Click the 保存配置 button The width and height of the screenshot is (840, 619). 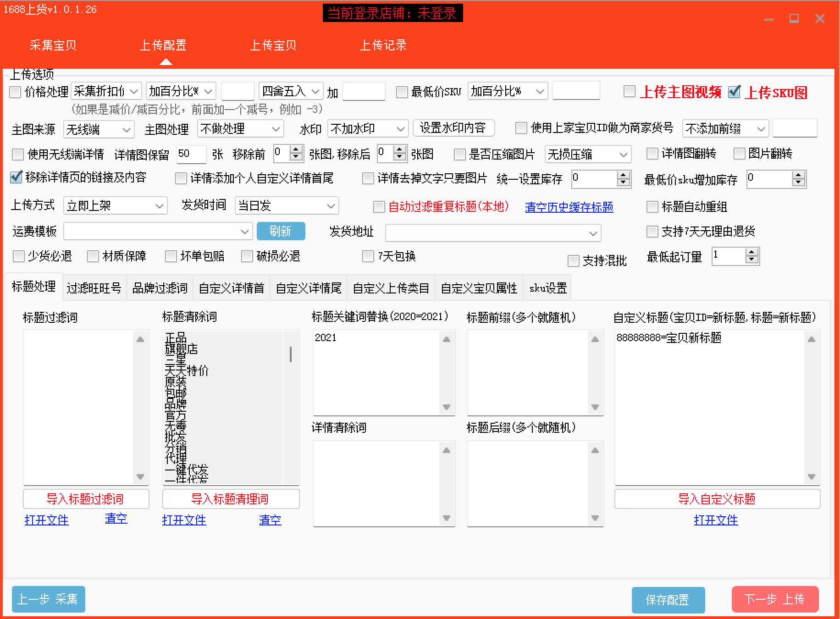[x=668, y=600]
